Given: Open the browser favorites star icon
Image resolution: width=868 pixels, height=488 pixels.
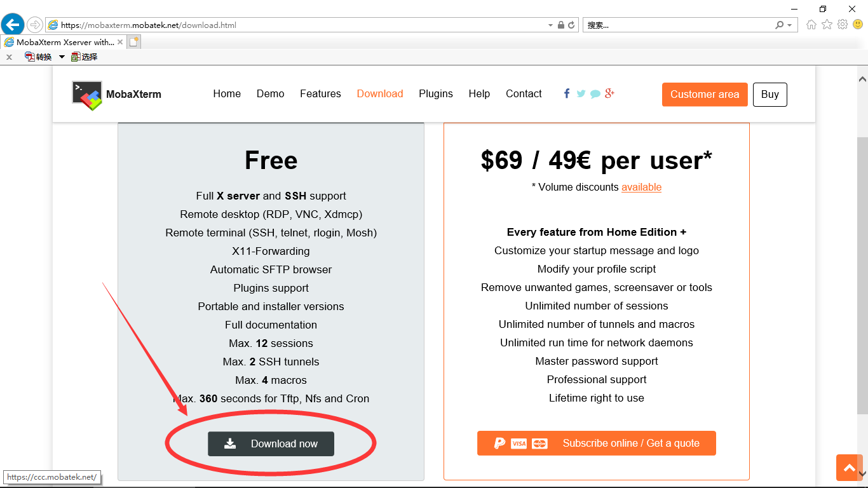Looking at the screenshot, I should click(x=827, y=25).
